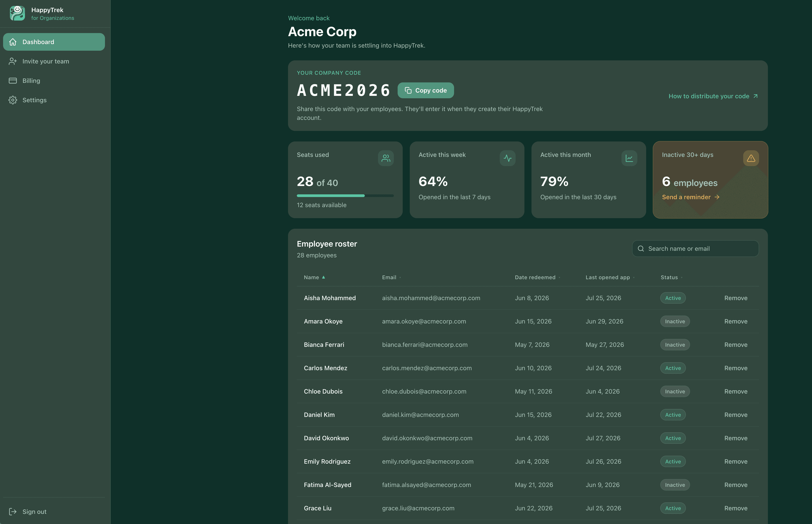Select david.okonkwo@acmecorp.com email cell
The height and width of the screenshot is (524, 812).
(x=427, y=438)
